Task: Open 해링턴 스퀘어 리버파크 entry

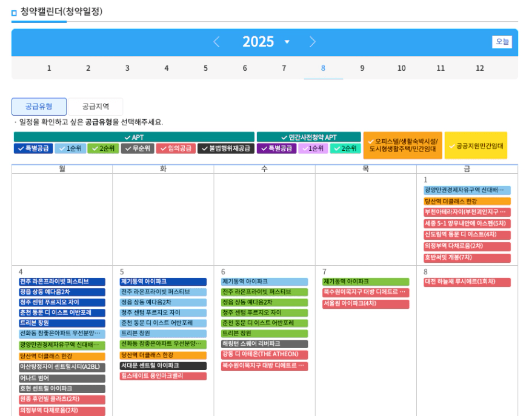Action: (x=265, y=344)
